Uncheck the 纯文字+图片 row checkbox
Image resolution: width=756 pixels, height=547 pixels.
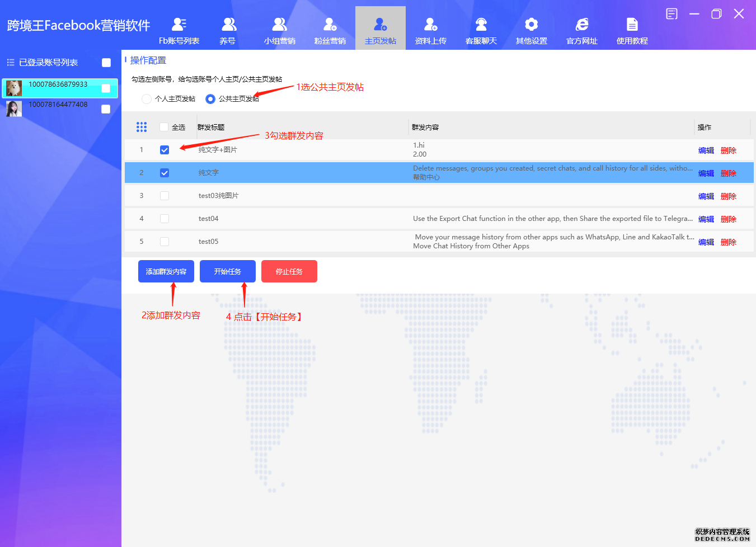pos(165,150)
